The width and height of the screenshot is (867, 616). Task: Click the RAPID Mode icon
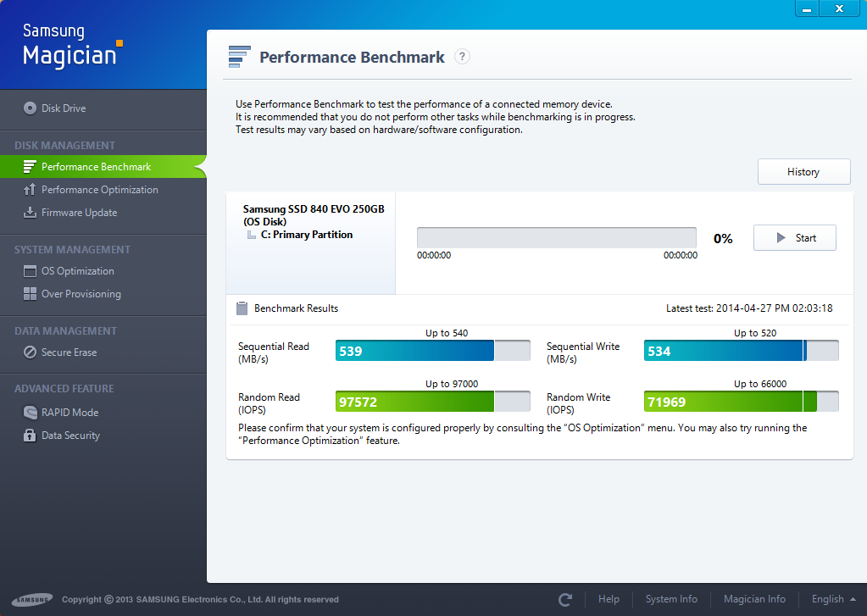click(x=30, y=412)
